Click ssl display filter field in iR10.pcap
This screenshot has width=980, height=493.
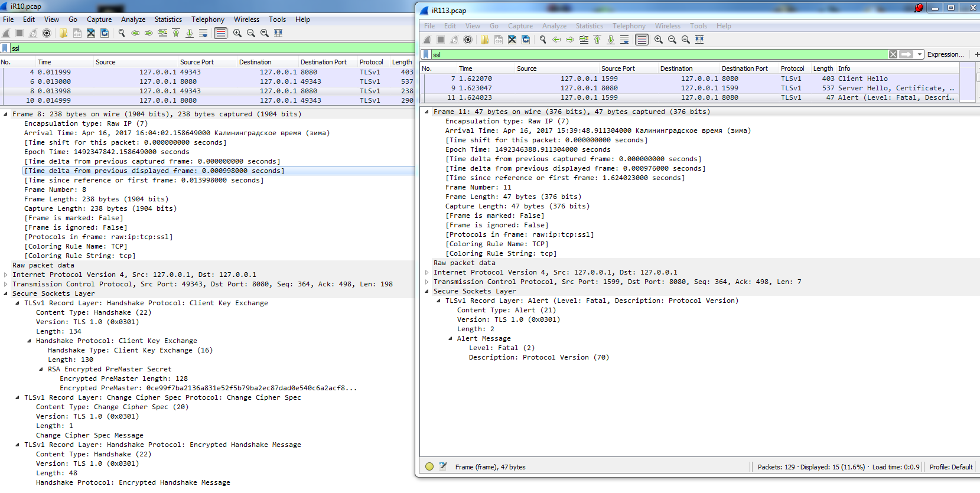(213, 48)
